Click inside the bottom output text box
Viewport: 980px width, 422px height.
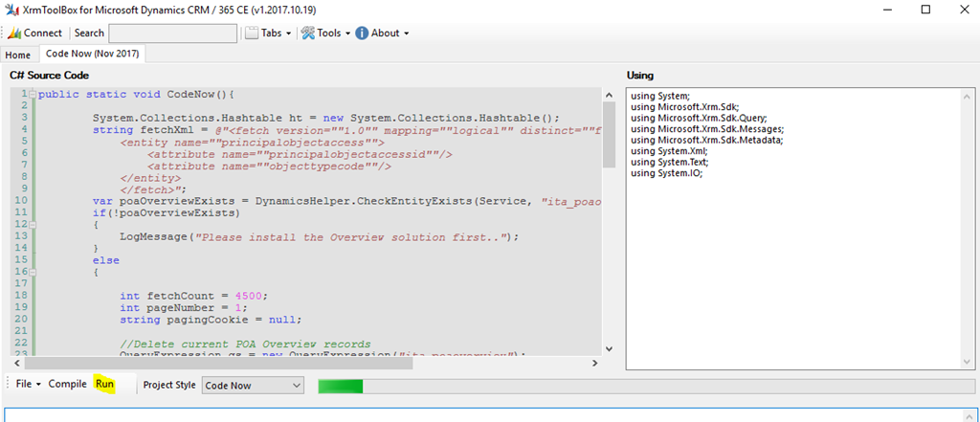pos(481,415)
